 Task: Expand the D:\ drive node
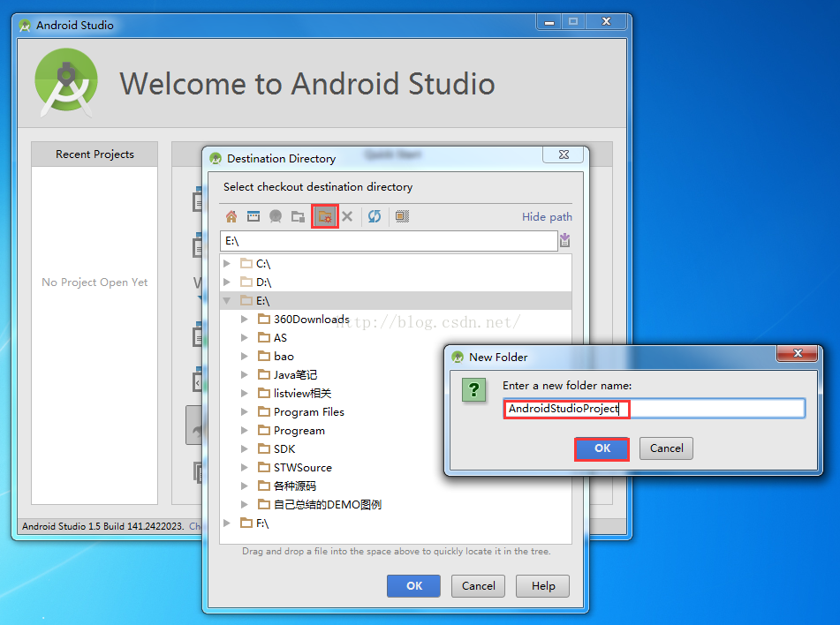[227, 282]
